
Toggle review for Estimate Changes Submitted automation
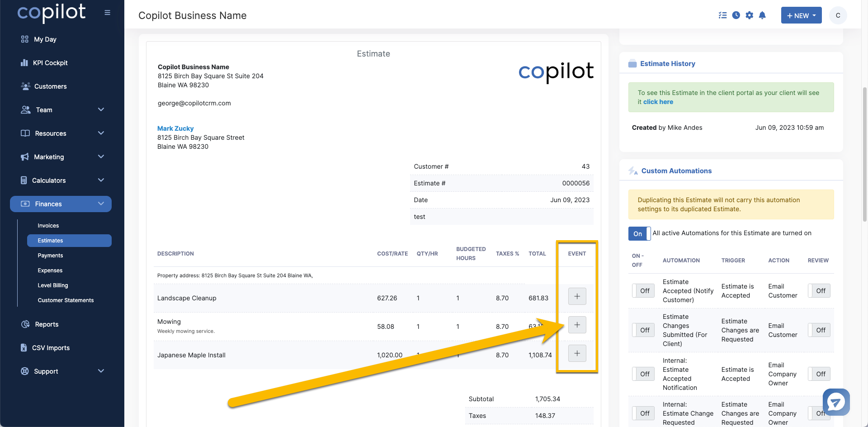click(x=819, y=330)
